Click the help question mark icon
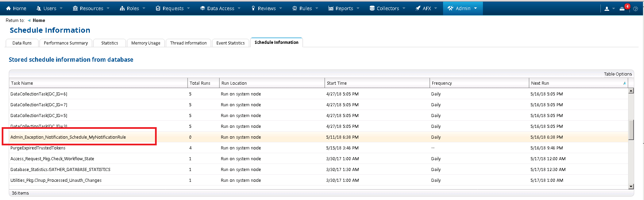The width and height of the screenshot is (644, 200). pos(636,9)
